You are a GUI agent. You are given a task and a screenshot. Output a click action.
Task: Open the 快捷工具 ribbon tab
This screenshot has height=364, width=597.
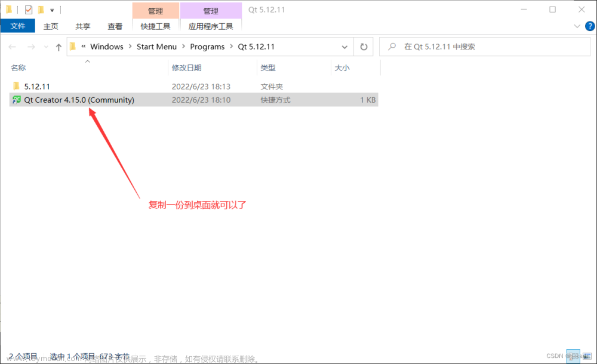click(x=155, y=26)
